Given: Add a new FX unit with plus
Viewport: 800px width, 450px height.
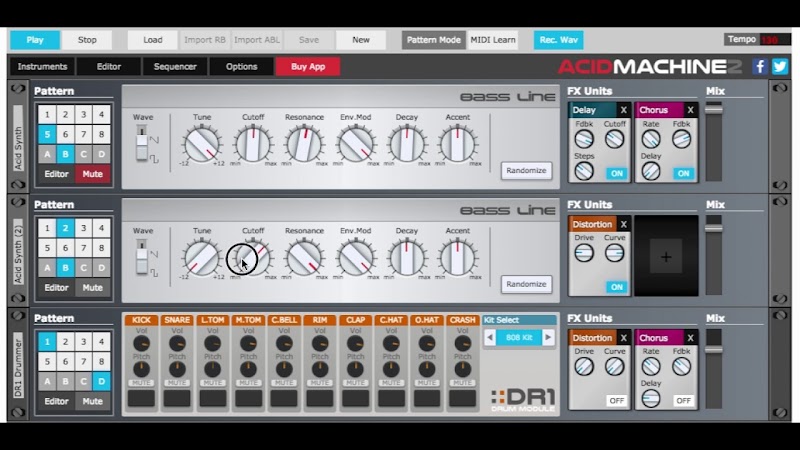Looking at the screenshot, I should click(666, 257).
